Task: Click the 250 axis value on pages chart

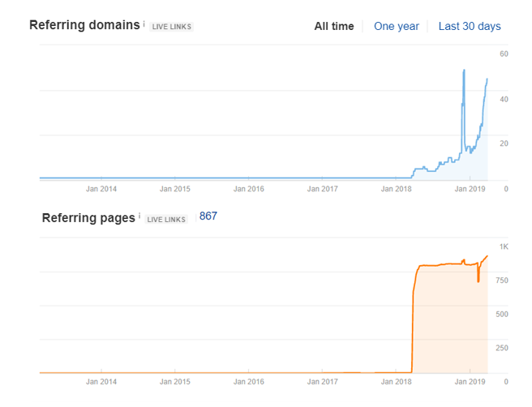Action: [x=502, y=348]
